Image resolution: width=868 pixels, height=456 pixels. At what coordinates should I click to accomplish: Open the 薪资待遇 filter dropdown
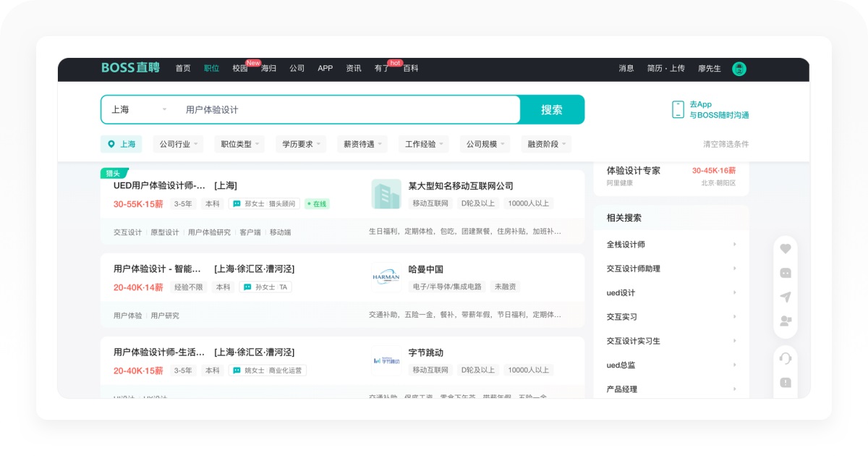362,144
